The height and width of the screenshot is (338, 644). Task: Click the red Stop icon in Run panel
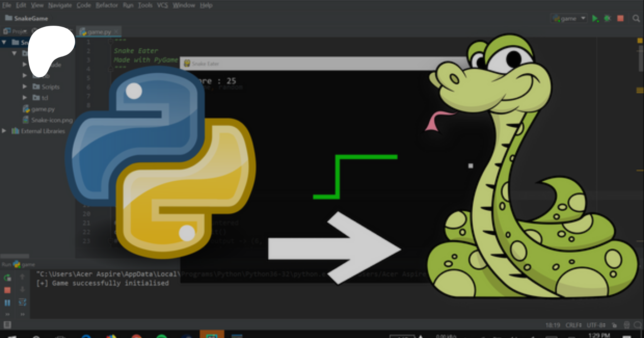point(7,290)
